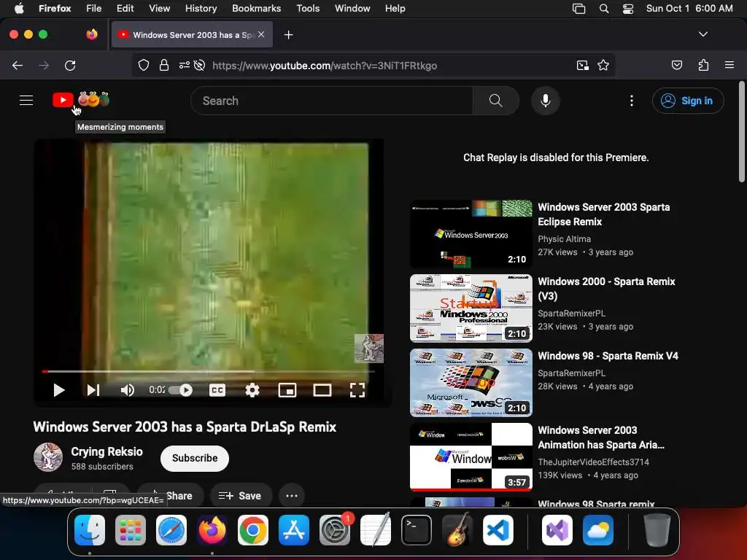The width and height of the screenshot is (747, 560).
Task: Open Physic Altima channel link
Action: [x=564, y=239]
